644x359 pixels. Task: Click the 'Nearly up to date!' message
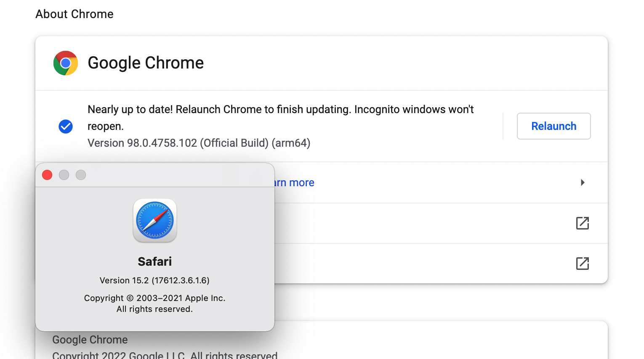tap(280, 118)
